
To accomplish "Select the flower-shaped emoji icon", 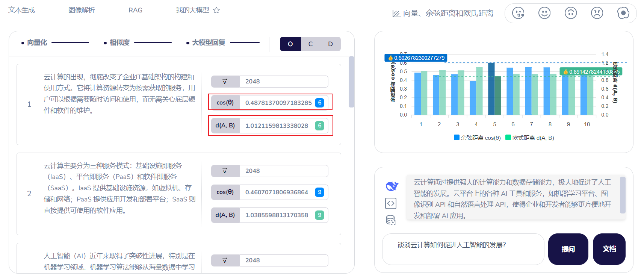I will (623, 13).
